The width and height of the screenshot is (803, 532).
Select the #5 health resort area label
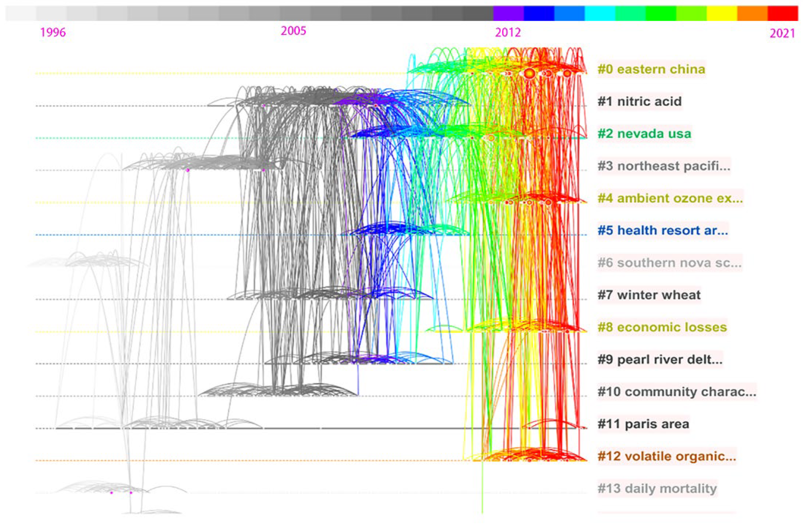pos(662,230)
